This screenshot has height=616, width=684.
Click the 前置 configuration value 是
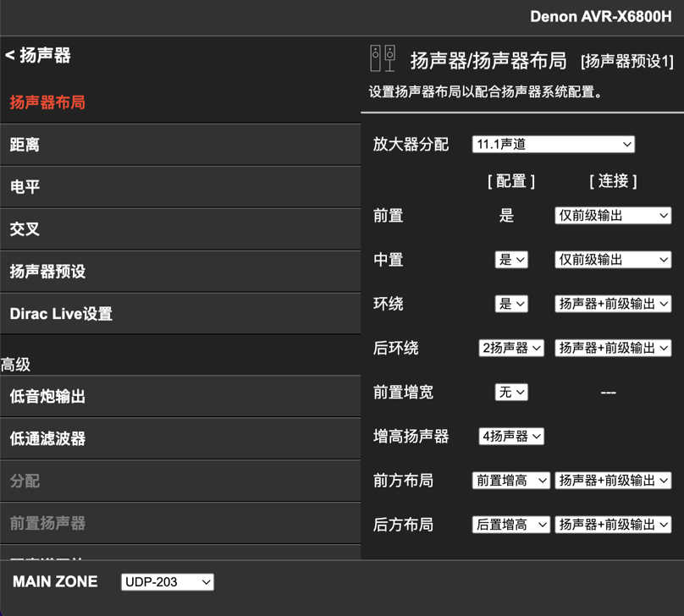tap(506, 216)
